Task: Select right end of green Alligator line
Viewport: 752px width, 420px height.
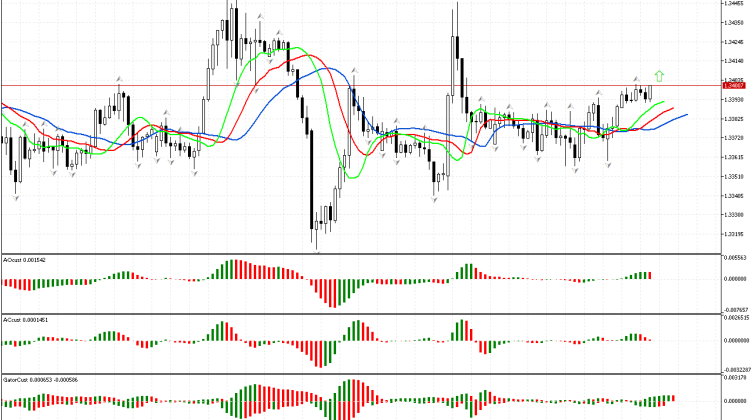Action: (663, 102)
